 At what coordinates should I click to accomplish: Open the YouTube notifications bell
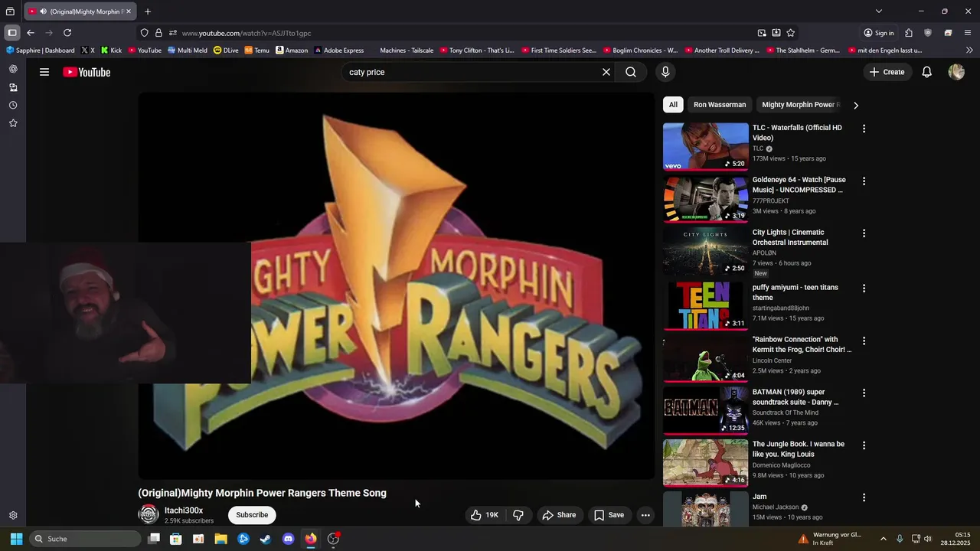(927, 72)
